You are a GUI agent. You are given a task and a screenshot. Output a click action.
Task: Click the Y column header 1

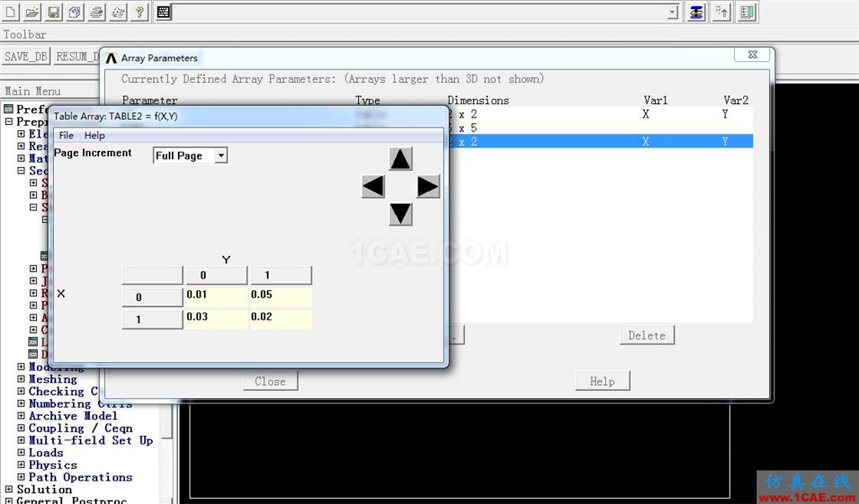coord(281,275)
